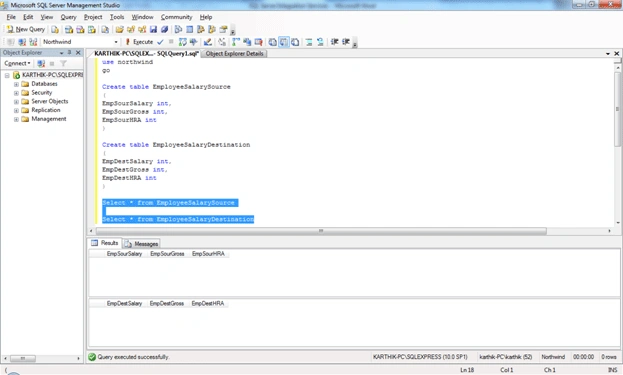This screenshot has height=375, width=623.
Task: Select Results to Grid output mode
Action: point(284,42)
